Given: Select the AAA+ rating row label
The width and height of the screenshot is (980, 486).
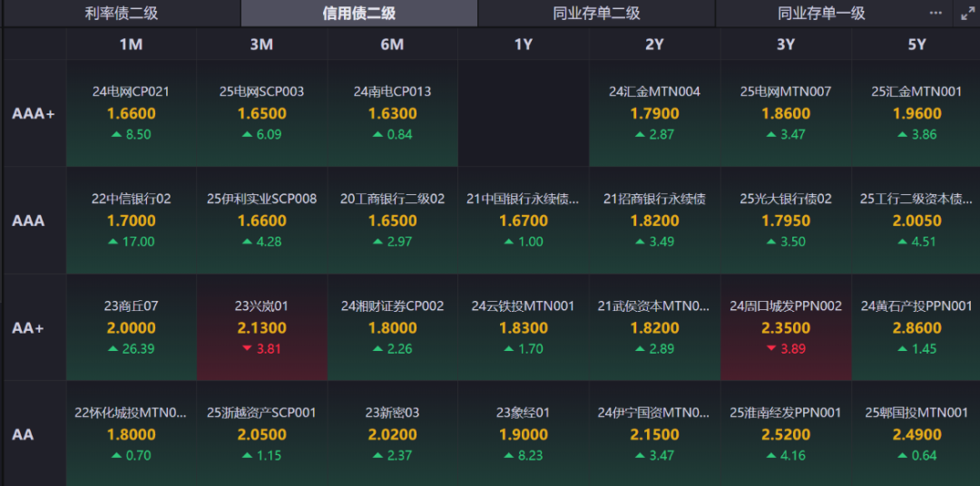Looking at the screenshot, I should coord(34,113).
